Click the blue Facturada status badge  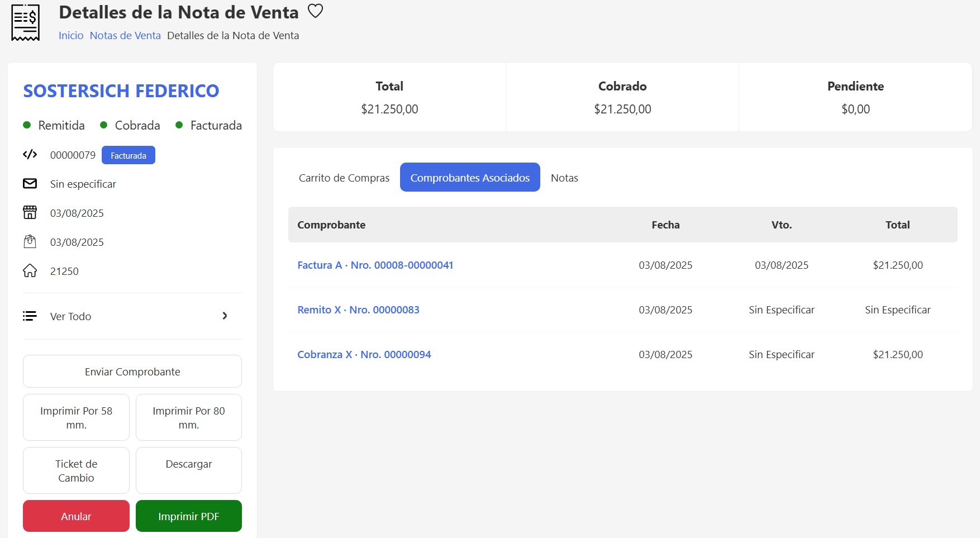129,155
